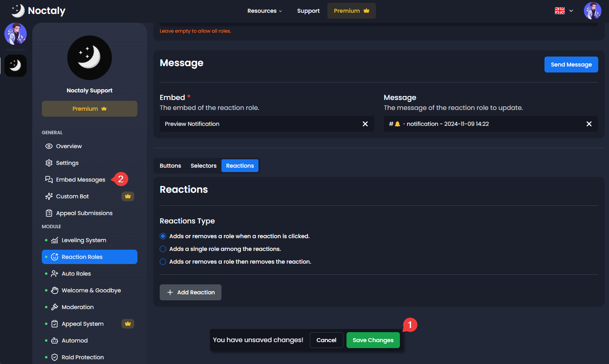Screen dimensions: 609x364
Task: Click the Auto Roles user-plus icon
Action: (x=55, y=274)
